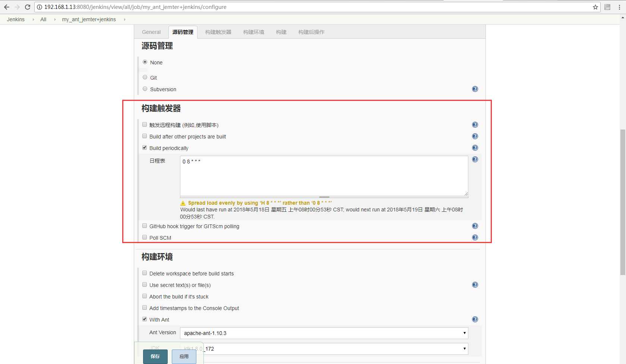Click the site info icon in address bar
The height and width of the screenshot is (364, 626).
(39, 7)
